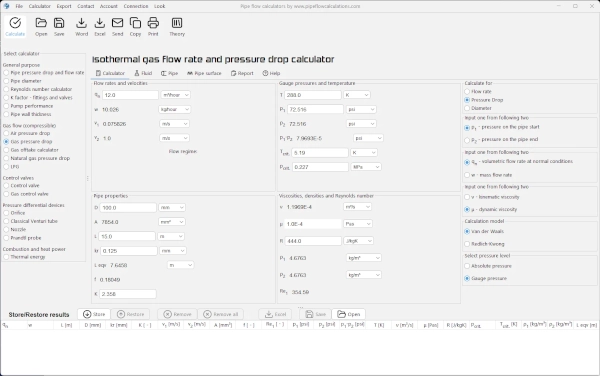The image size is (600, 376).
Task: Switch to the Fluid tab
Action: (x=143, y=73)
